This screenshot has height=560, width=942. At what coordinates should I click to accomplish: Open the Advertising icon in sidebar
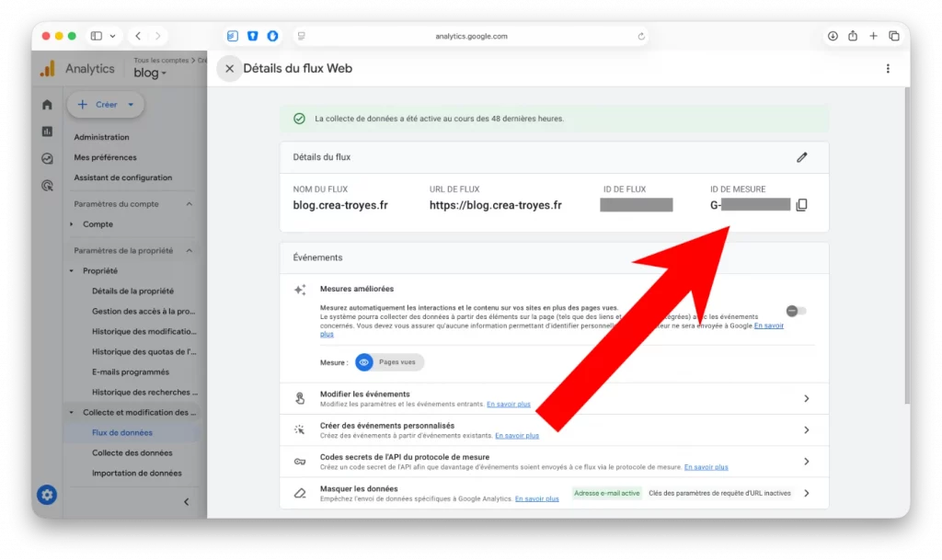tap(47, 185)
